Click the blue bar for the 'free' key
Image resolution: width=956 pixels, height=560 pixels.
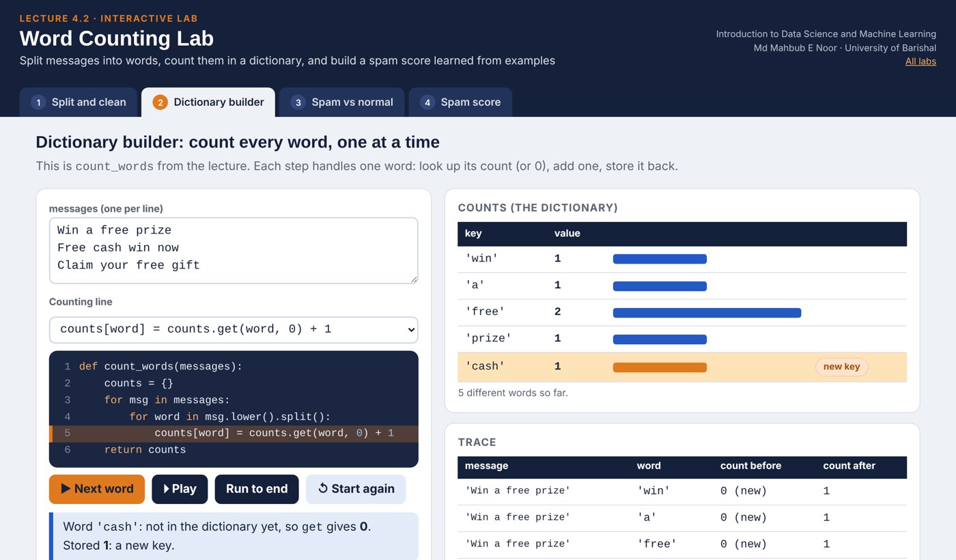point(707,313)
